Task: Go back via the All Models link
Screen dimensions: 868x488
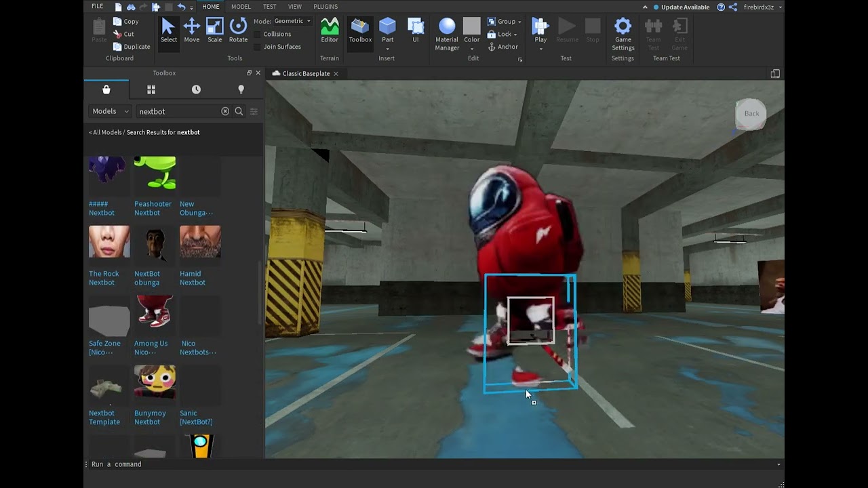Action: [105, 132]
